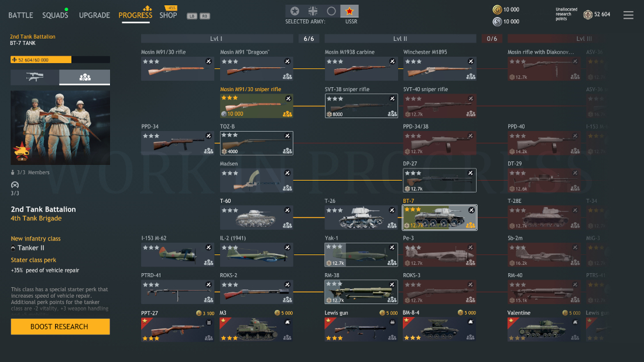The height and width of the screenshot is (362, 644).
Task: Select the USSR red star army icon
Action: coord(350,11)
